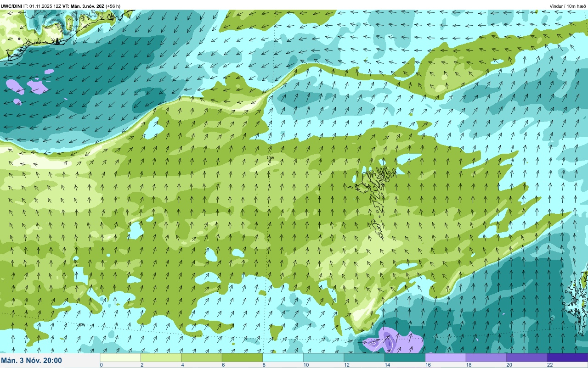Click the 2–4 wind speed legend swatch
588x368 pixels.
(161, 357)
